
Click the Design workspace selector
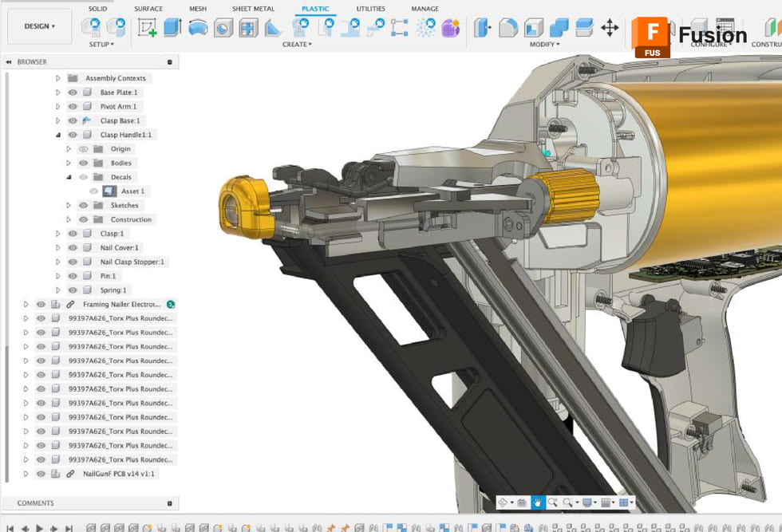(x=38, y=26)
